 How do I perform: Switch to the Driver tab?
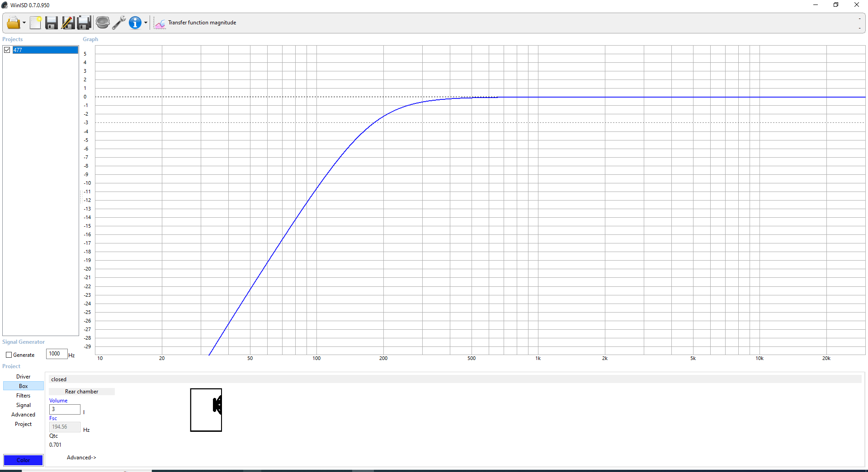pos(24,377)
